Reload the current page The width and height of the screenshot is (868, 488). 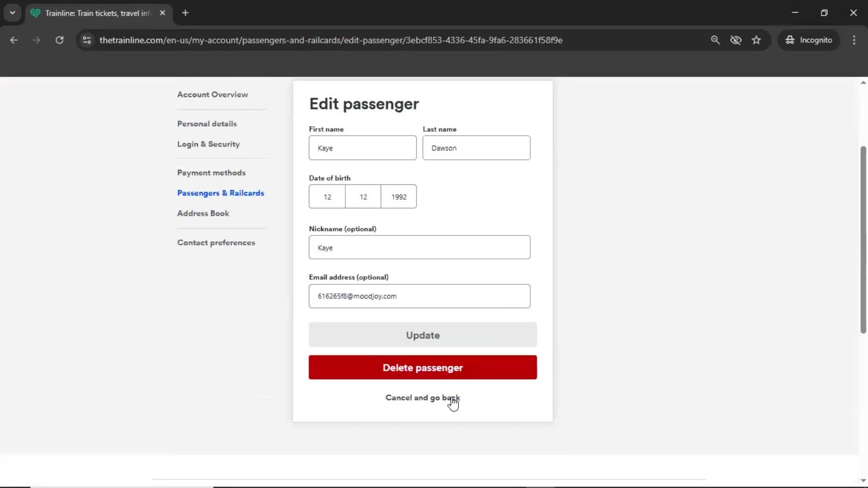59,40
